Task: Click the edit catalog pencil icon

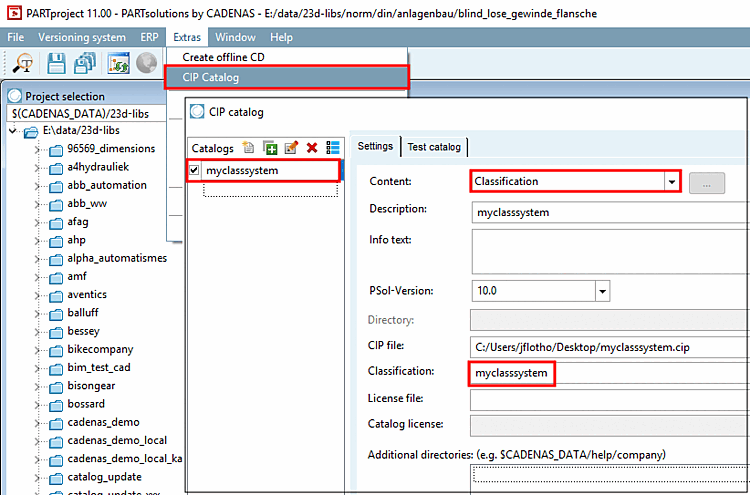Action: 291,147
